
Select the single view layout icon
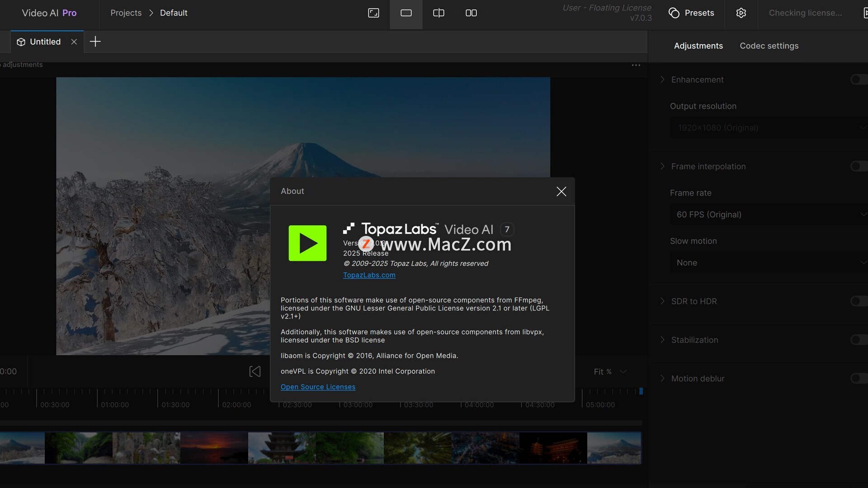click(406, 13)
